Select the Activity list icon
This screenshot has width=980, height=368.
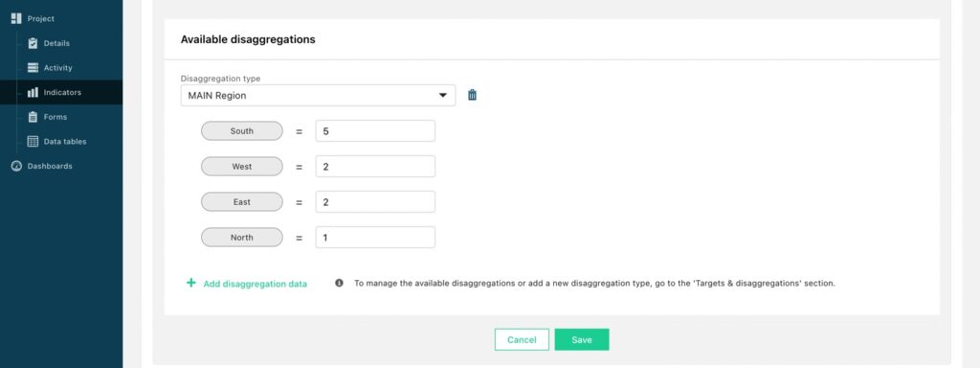click(33, 68)
